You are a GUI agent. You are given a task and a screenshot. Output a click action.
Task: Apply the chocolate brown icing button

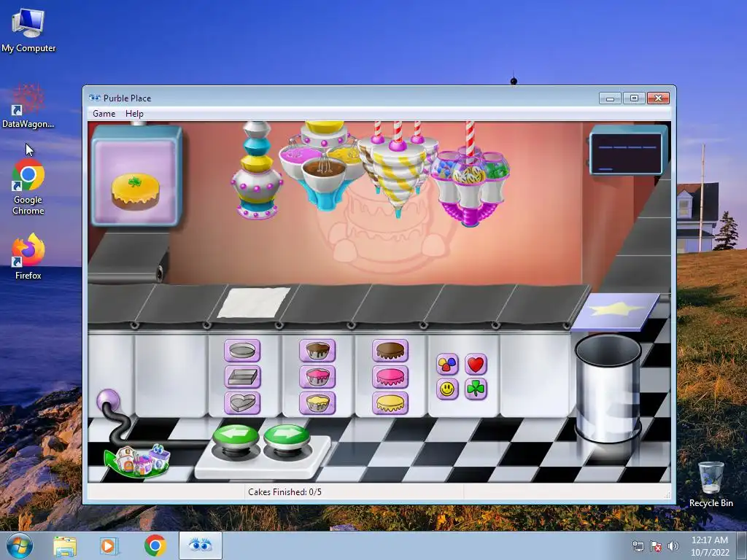(390, 351)
